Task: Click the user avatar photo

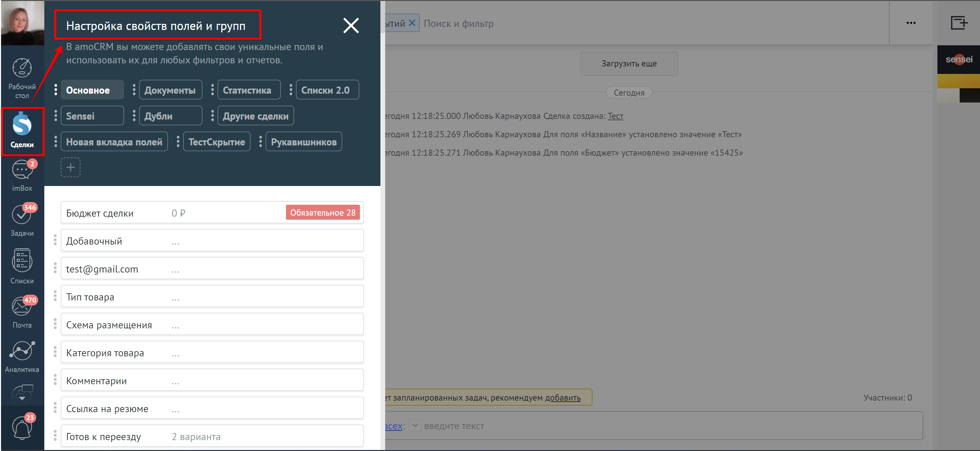Action: pyautogui.click(x=22, y=23)
